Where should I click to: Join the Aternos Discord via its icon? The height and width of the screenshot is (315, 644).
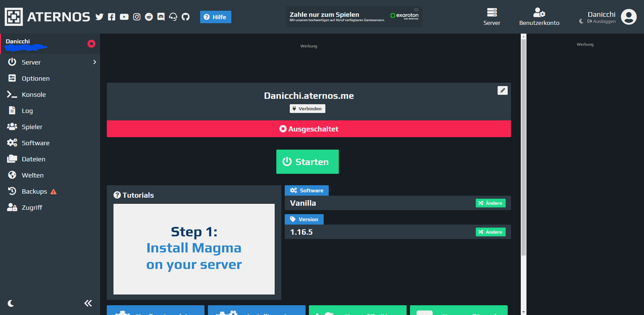click(161, 17)
